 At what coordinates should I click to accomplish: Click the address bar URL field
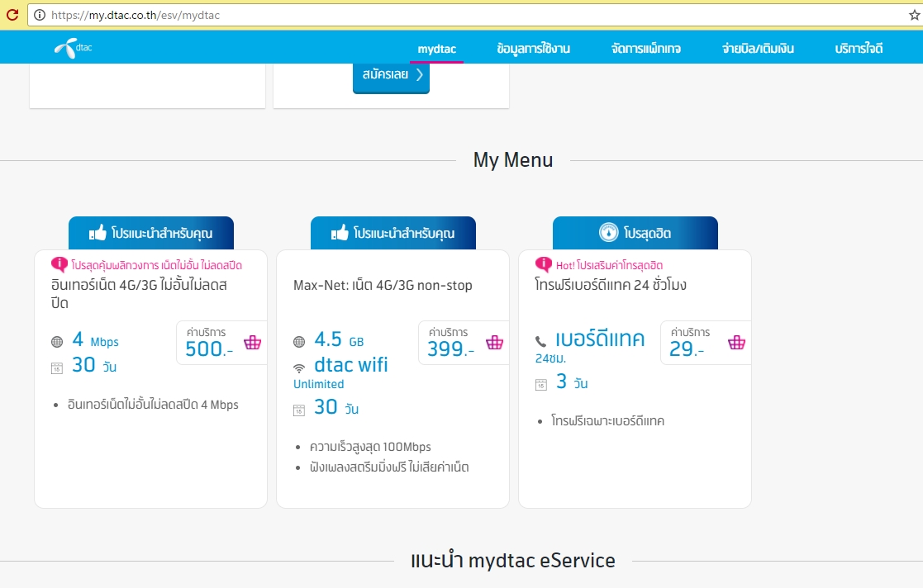point(471,16)
